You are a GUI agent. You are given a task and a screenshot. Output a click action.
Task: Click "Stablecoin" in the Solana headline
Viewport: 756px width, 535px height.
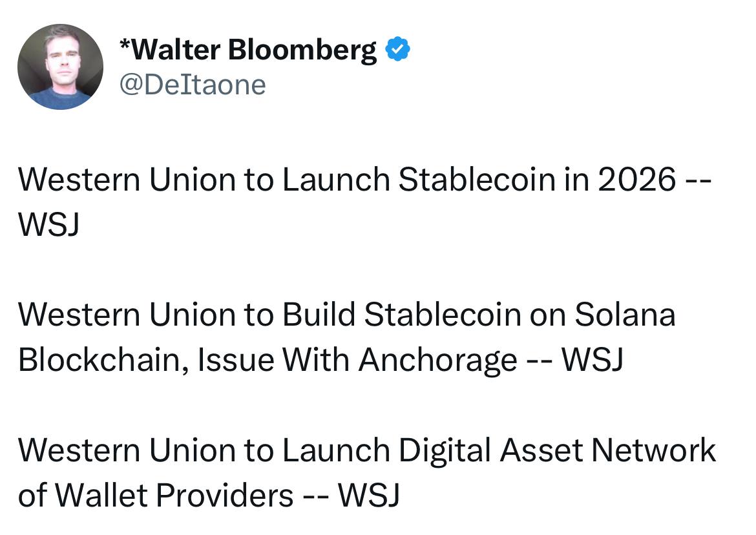pyautogui.click(x=442, y=315)
